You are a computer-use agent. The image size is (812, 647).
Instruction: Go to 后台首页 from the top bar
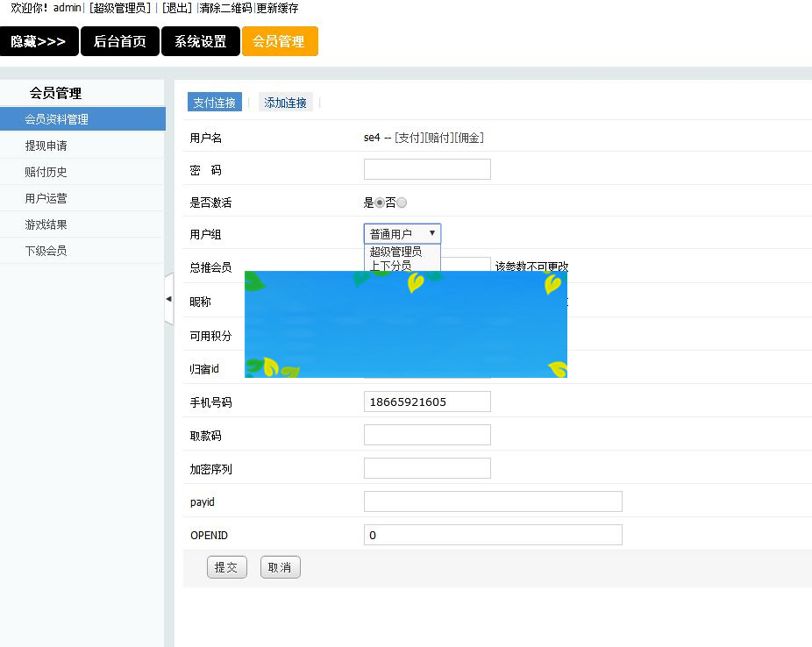(119, 41)
